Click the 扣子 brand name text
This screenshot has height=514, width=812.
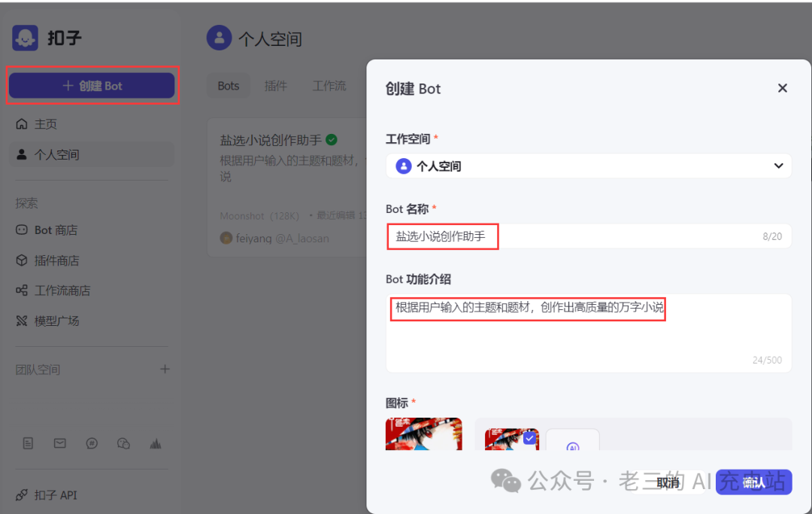click(65, 38)
